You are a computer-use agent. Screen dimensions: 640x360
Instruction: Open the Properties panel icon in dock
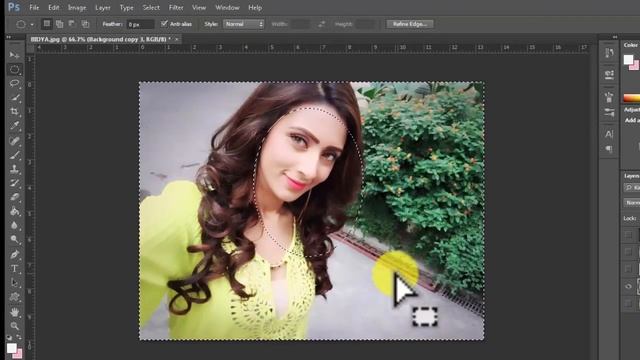tap(609, 75)
